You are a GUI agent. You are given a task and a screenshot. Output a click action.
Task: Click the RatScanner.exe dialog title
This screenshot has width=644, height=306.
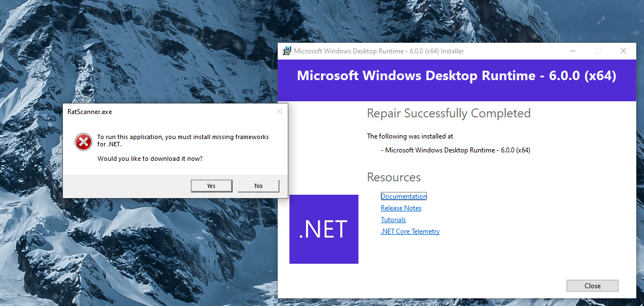coord(90,111)
